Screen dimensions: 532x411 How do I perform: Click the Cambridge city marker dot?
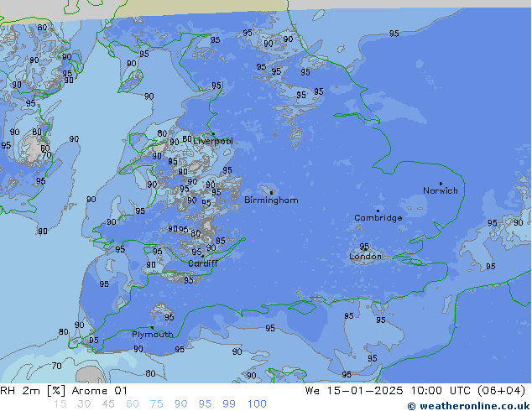[x=378, y=211]
